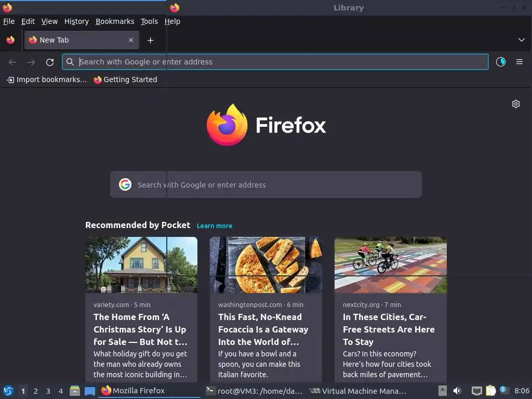Screen dimensions: 532x399
Task: Open the Firefox View pinned tab
Action: (x=10, y=40)
